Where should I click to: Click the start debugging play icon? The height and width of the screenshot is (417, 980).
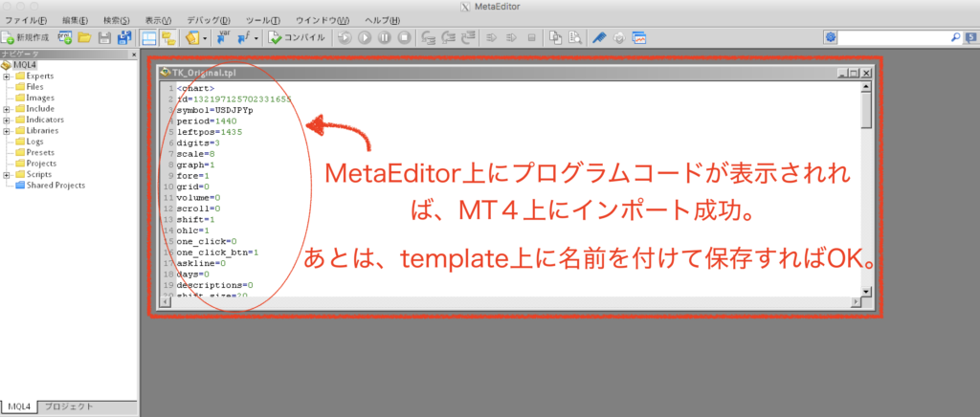coord(365,37)
